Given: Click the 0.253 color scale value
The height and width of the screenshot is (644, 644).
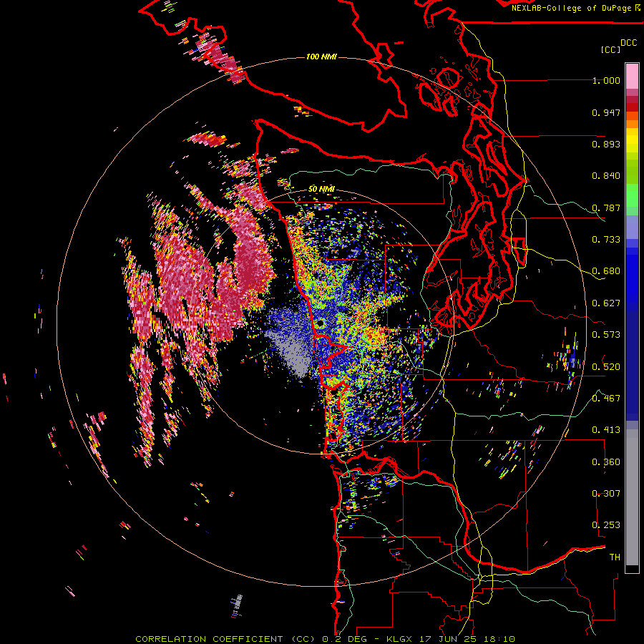Looking at the screenshot, I should [606, 525].
